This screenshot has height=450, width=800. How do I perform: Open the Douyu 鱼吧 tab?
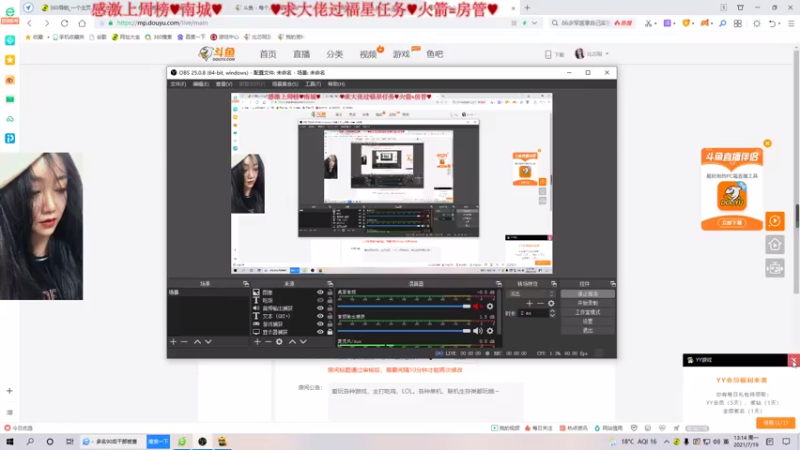(x=435, y=54)
